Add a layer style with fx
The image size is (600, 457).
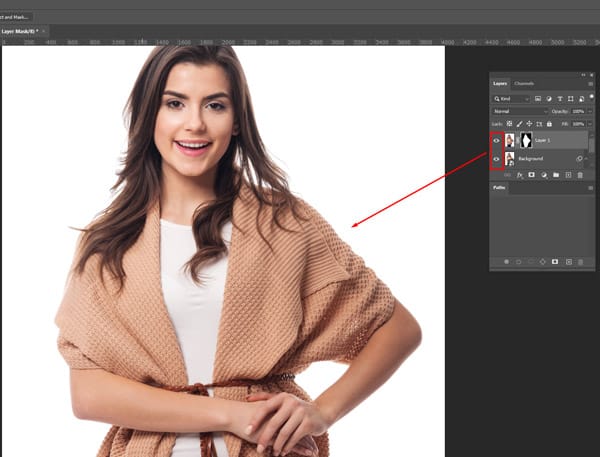pos(519,175)
